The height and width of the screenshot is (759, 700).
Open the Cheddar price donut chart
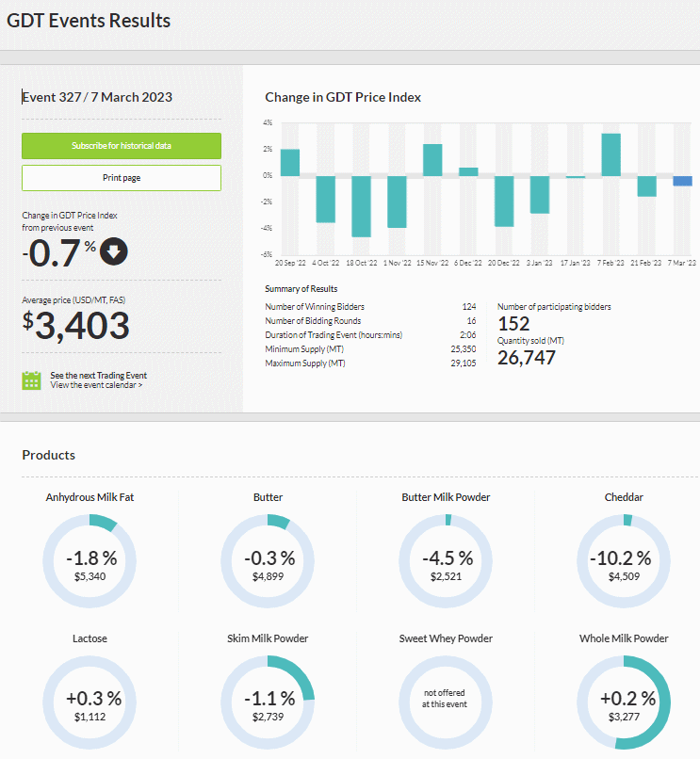click(624, 561)
